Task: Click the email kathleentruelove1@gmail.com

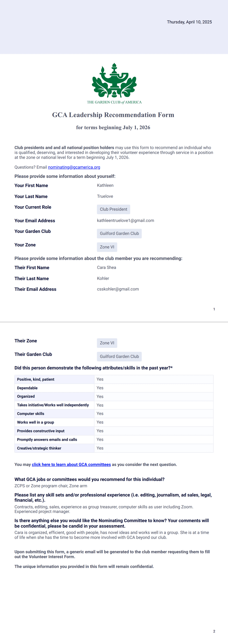Action: pyautogui.click(x=126, y=220)
